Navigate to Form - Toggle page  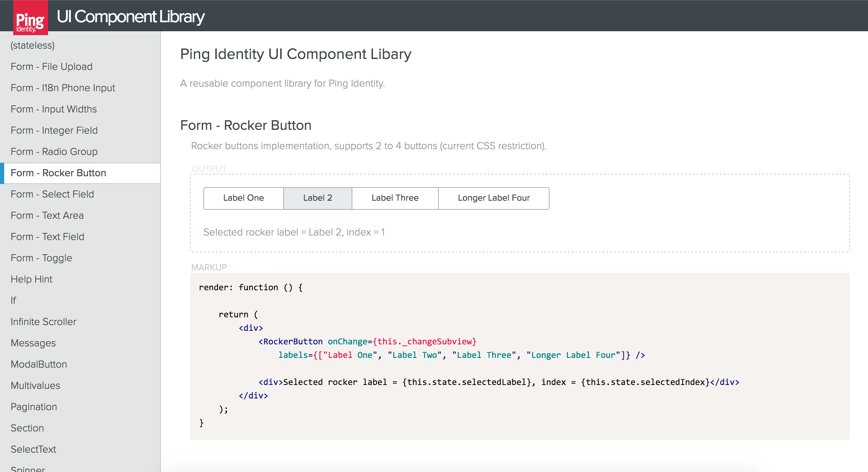click(42, 258)
